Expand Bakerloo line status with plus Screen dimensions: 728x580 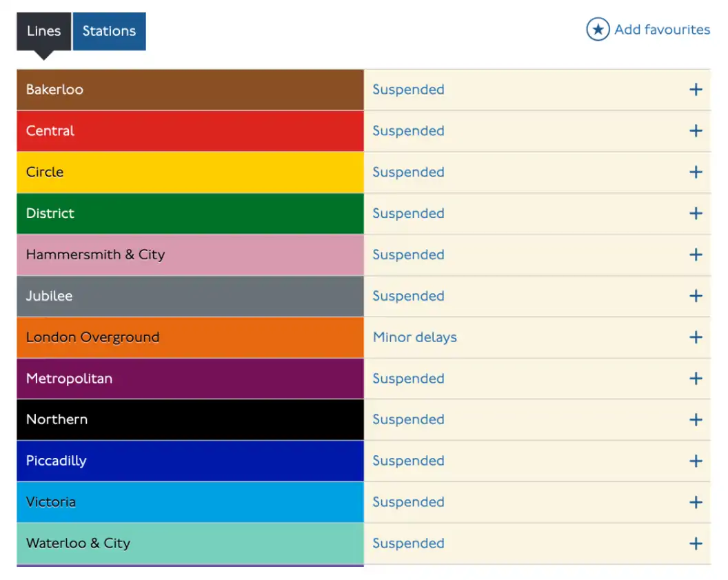tap(696, 90)
